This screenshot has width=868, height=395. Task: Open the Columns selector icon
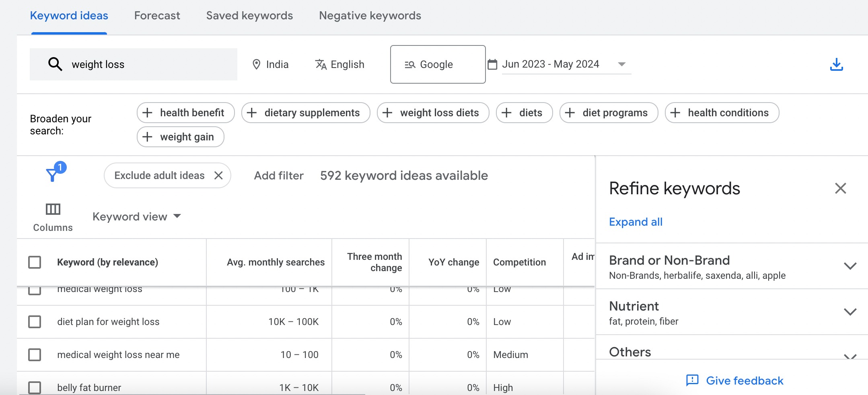pyautogui.click(x=53, y=209)
